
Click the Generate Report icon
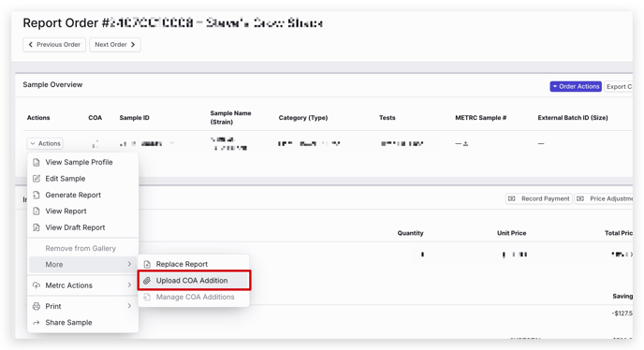click(x=37, y=195)
